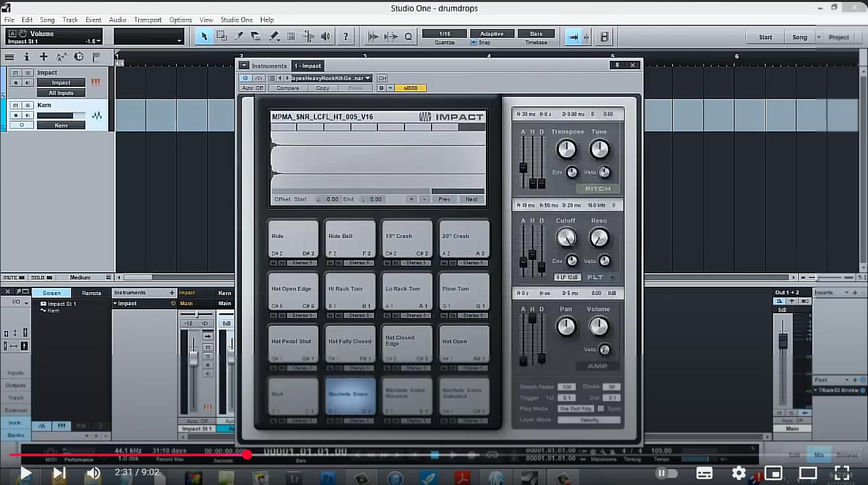Click Next sample button

coord(471,199)
